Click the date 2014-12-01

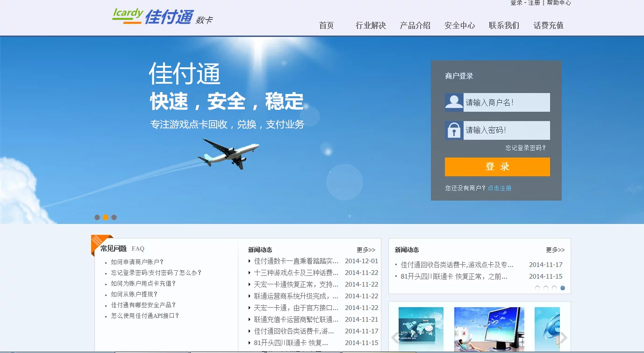362,261
